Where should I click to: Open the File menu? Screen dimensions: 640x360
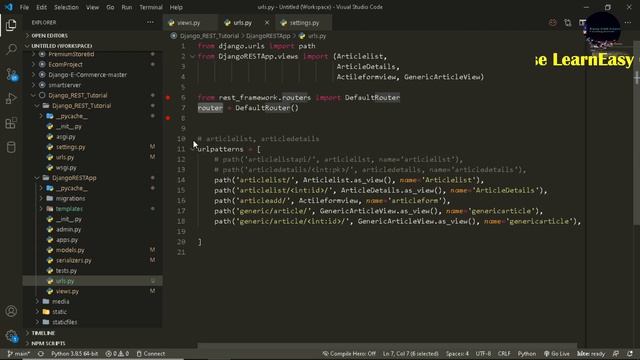click(24, 7)
